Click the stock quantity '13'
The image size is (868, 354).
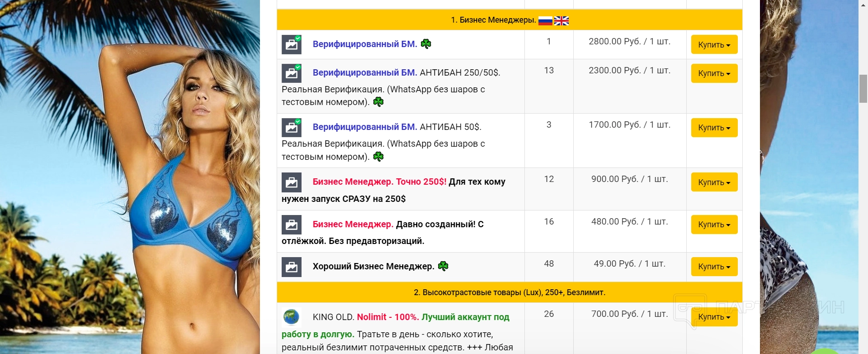click(x=549, y=71)
